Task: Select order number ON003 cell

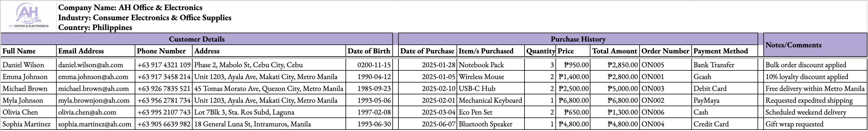Action: coord(665,89)
